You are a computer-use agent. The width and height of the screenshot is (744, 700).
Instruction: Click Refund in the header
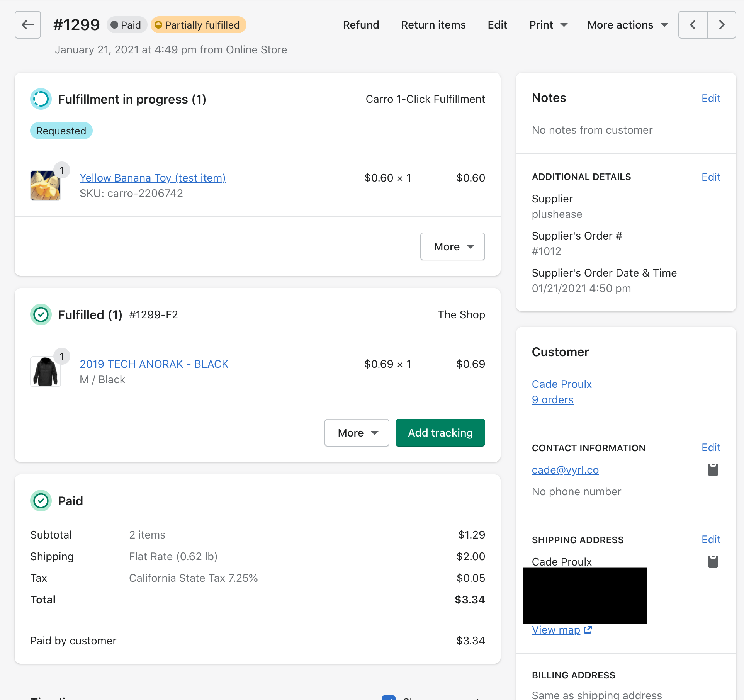tap(361, 25)
